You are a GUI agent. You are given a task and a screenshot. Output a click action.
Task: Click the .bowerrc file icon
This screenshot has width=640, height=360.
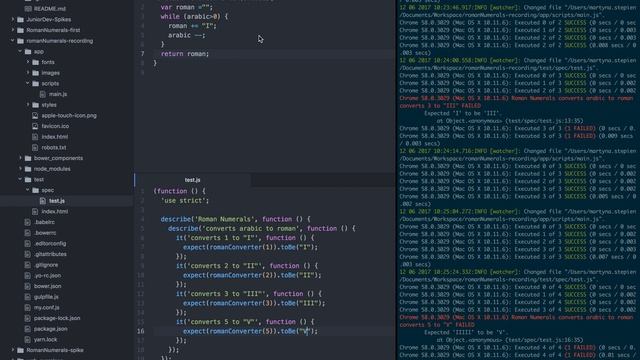point(28,233)
